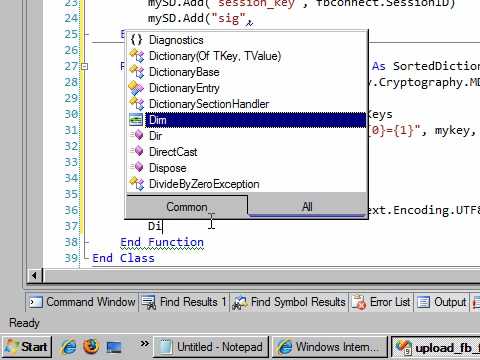Click the Error List icon

click(x=359, y=303)
